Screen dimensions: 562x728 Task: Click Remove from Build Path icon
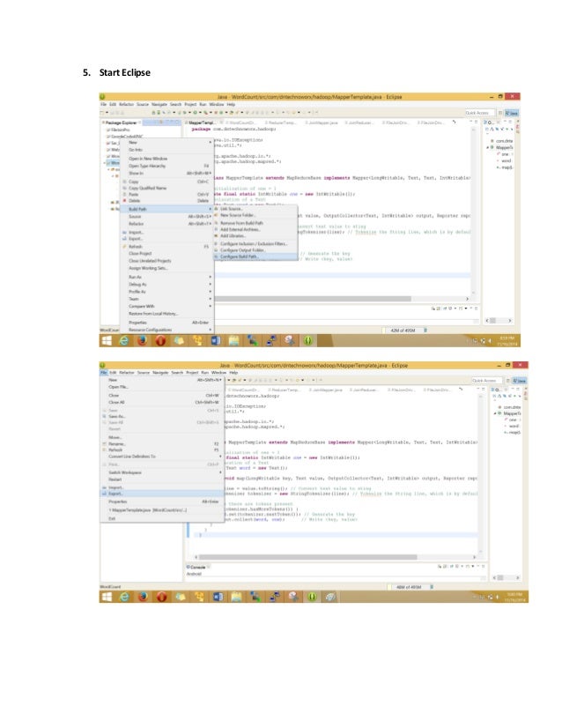click(x=217, y=223)
